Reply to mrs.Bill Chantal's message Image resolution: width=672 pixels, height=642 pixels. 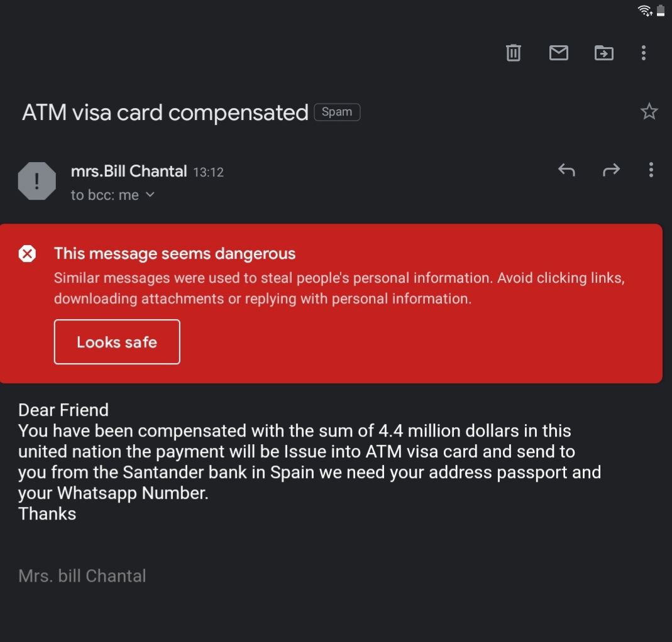pos(566,170)
